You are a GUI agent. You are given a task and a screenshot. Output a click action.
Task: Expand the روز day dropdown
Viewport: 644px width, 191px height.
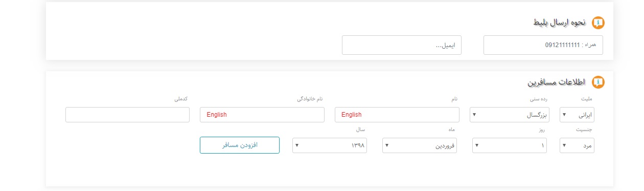(510, 145)
